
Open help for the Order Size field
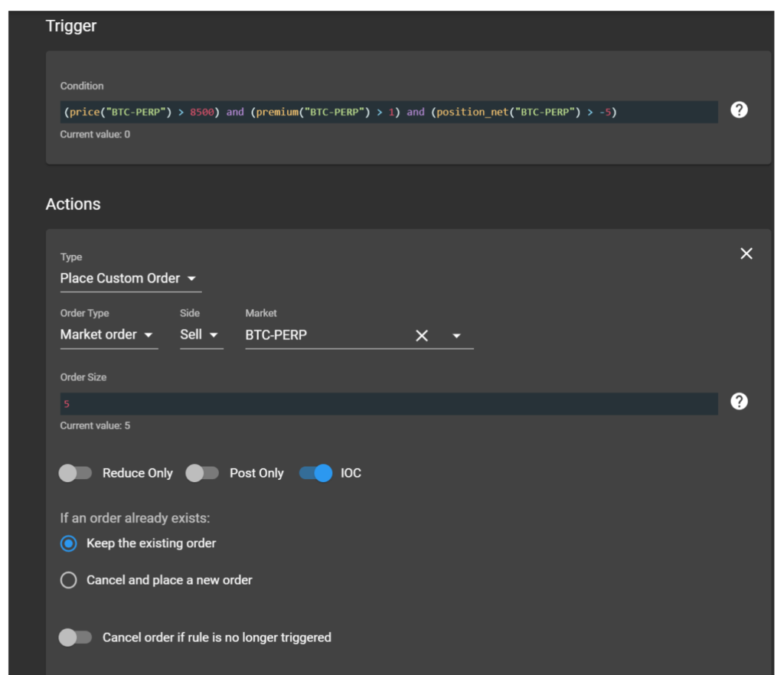coord(739,401)
